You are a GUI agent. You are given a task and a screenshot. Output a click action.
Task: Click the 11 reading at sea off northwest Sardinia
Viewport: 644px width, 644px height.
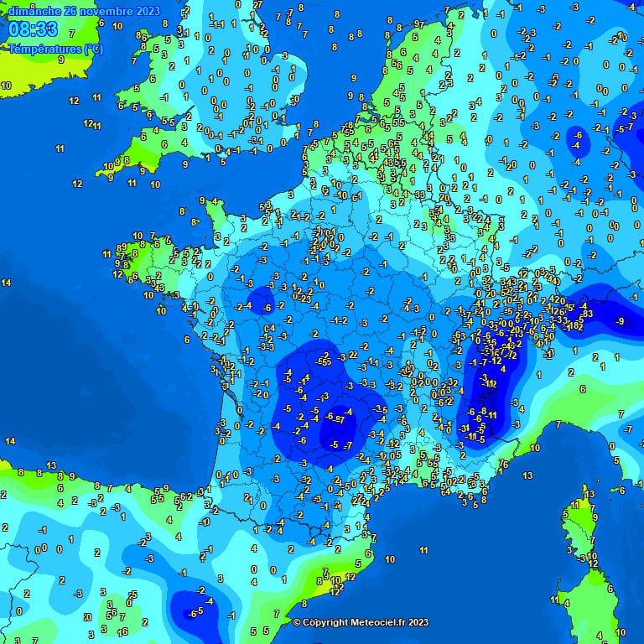point(554,600)
